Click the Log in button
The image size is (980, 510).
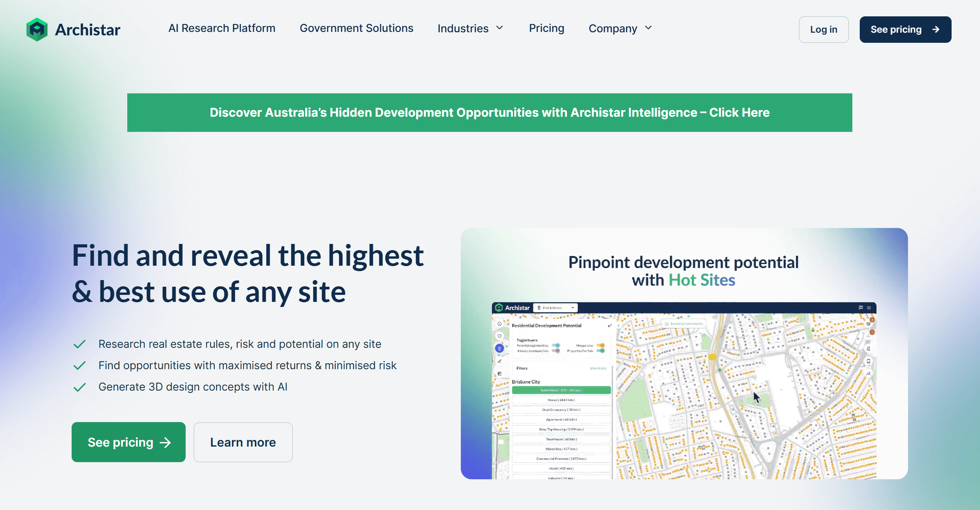pos(824,30)
